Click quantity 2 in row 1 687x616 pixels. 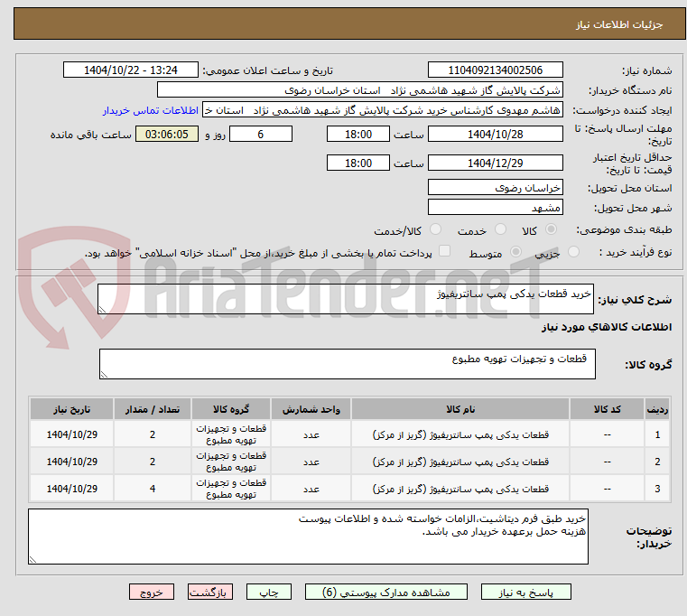pyautogui.click(x=152, y=434)
